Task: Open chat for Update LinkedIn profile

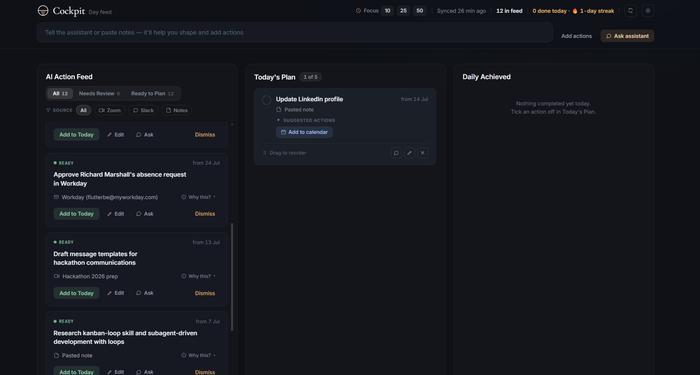Action: pos(396,153)
